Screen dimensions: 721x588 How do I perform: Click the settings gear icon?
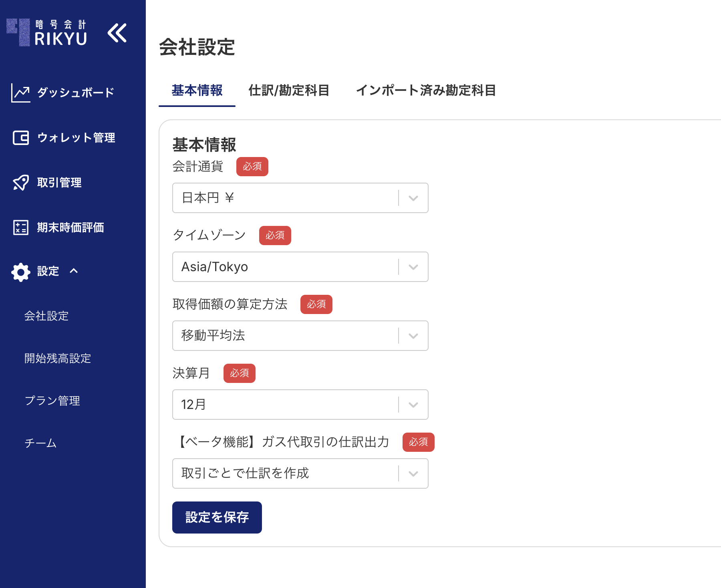click(20, 272)
